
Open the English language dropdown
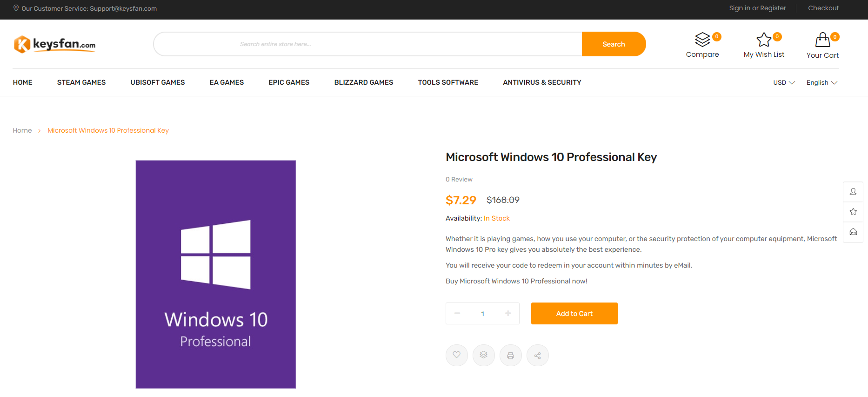[821, 82]
